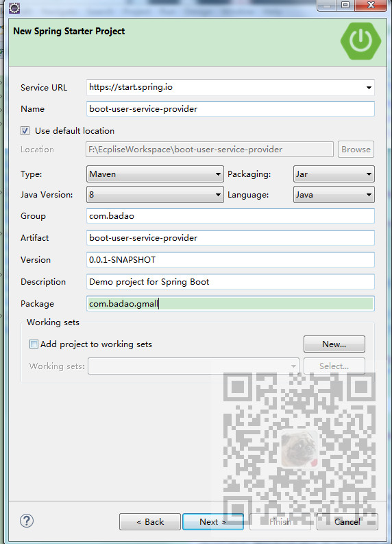392x544 pixels.
Task: Click the Artifact input field
Action: (x=230, y=238)
